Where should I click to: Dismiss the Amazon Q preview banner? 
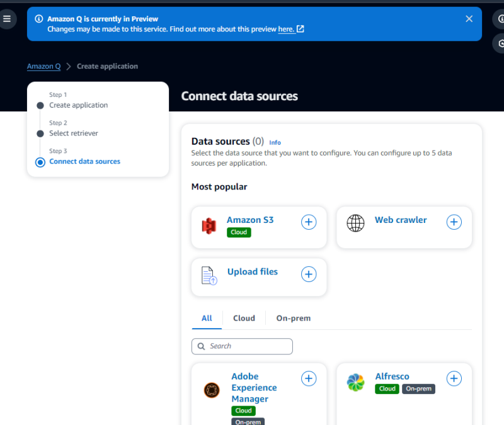coord(469,19)
